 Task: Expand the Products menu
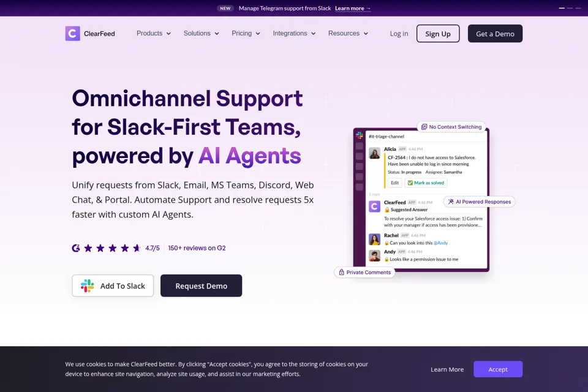click(x=153, y=34)
